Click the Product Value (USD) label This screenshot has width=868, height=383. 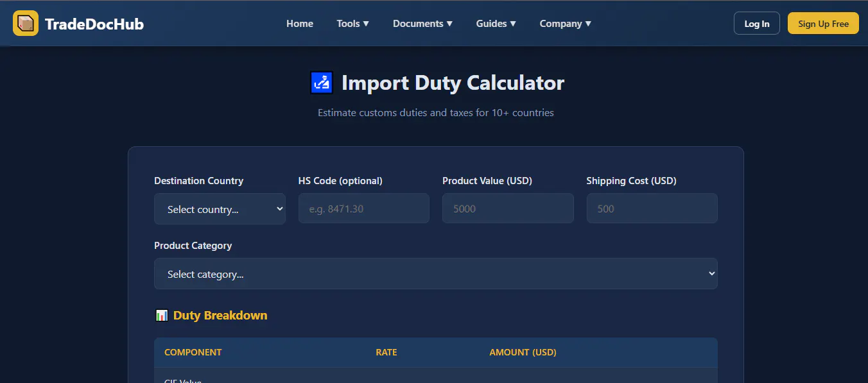[x=487, y=181]
